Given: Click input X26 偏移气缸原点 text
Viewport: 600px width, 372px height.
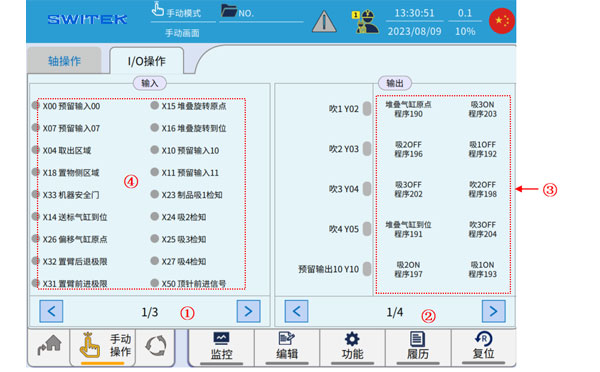Looking at the screenshot, I should (x=75, y=239).
